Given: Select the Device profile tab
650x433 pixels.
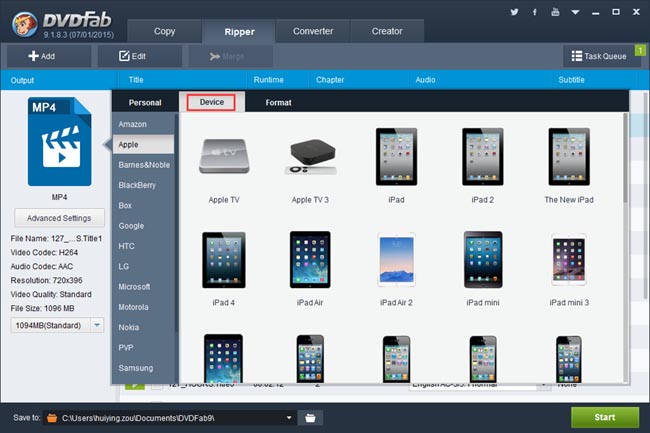Looking at the screenshot, I should [x=211, y=102].
